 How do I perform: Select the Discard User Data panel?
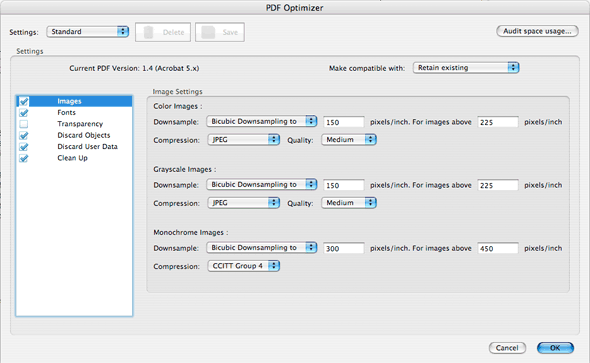click(x=74, y=146)
